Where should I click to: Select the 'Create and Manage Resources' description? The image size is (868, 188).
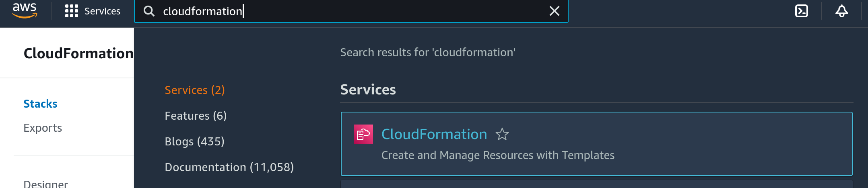[498, 155]
